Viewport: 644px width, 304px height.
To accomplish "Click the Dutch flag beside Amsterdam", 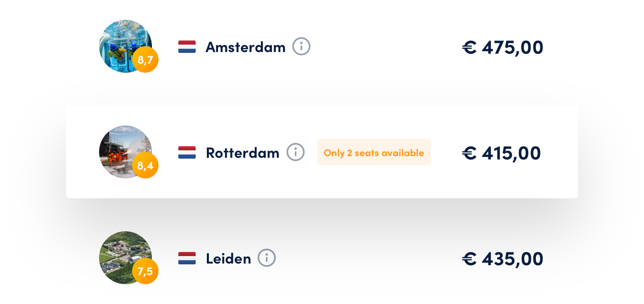I will point(187,47).
